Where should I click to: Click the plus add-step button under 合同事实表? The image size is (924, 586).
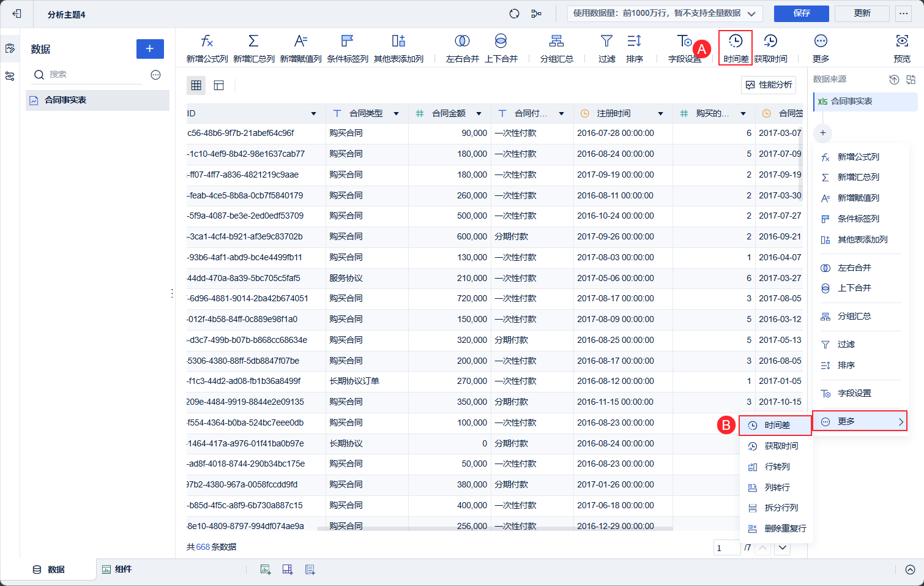pos(823,133)
